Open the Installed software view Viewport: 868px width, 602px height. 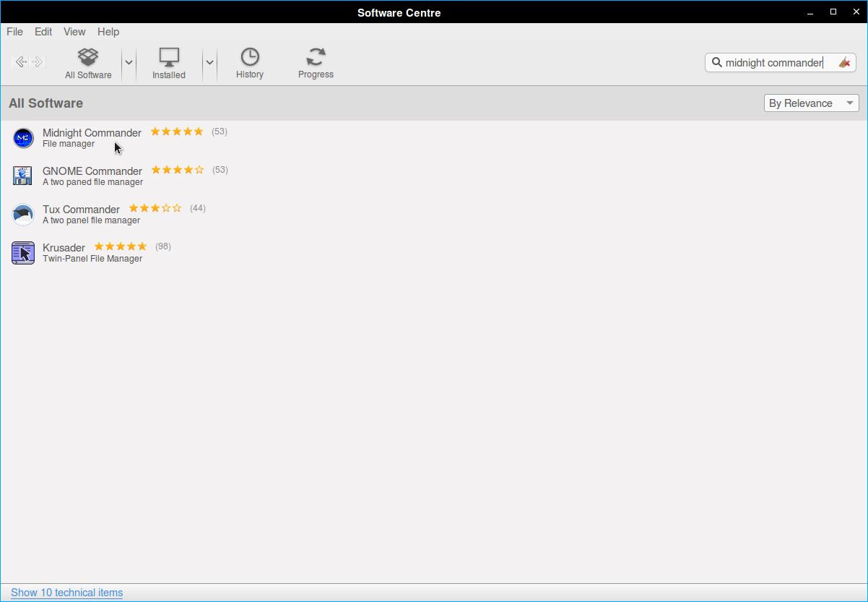point(168,63)
